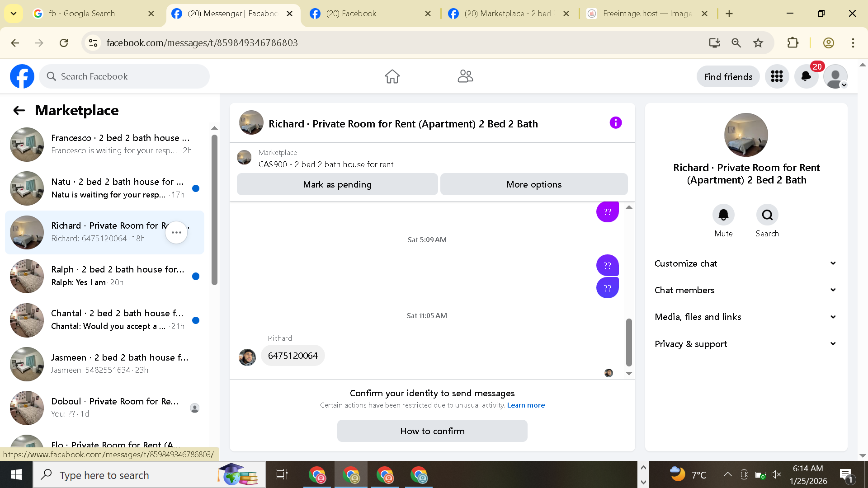This screenshot has height=488, width=868.
Task: Open the Learn more link
Action: (526, 405)
